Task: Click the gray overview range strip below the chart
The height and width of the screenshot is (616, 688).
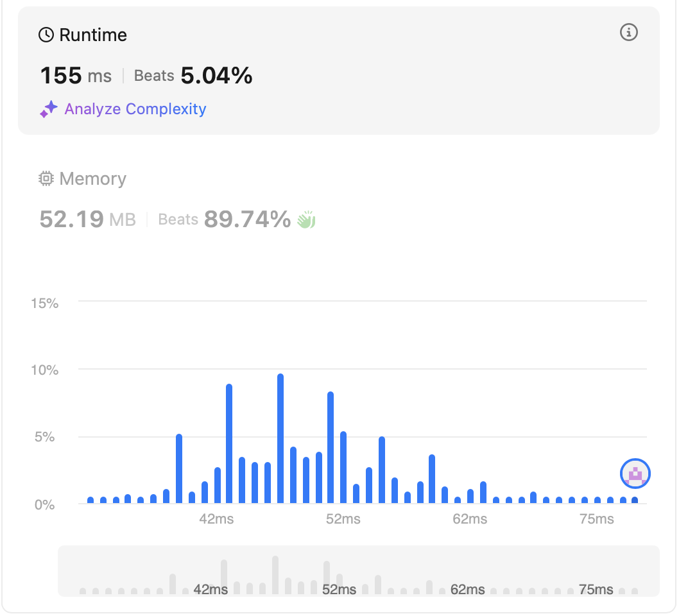Action: pyautogui.click(x=358, y=571)
